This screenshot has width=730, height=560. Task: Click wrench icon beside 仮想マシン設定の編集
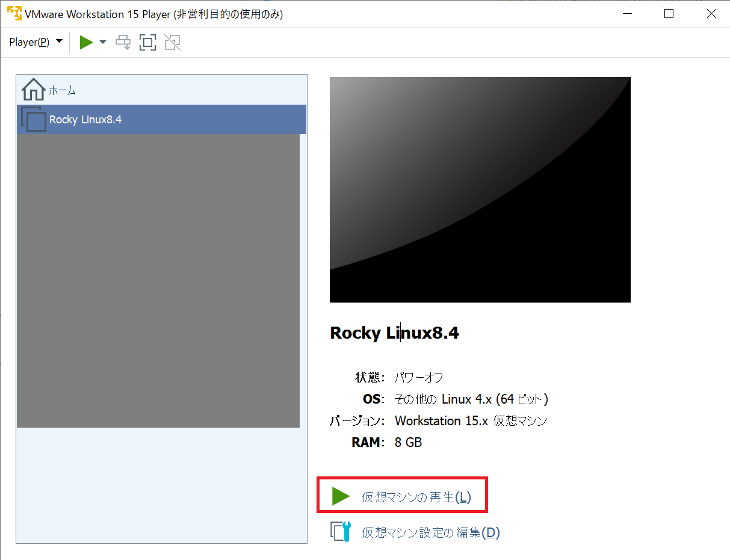point(341,532)
